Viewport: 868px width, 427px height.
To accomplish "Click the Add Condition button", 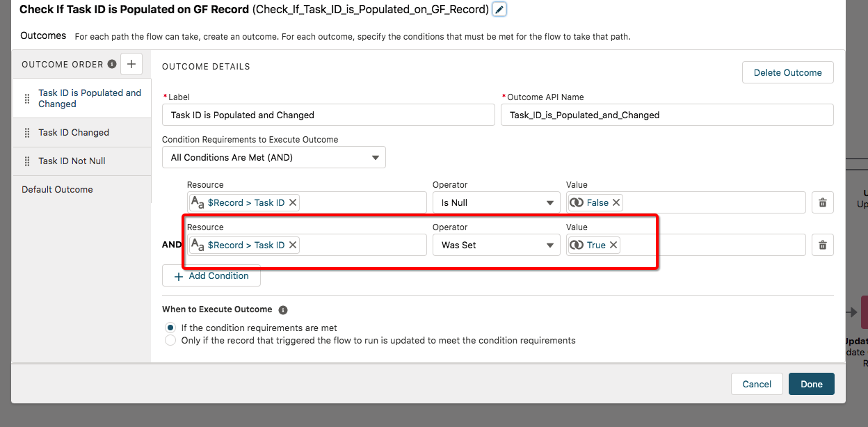I will point(211,275).
